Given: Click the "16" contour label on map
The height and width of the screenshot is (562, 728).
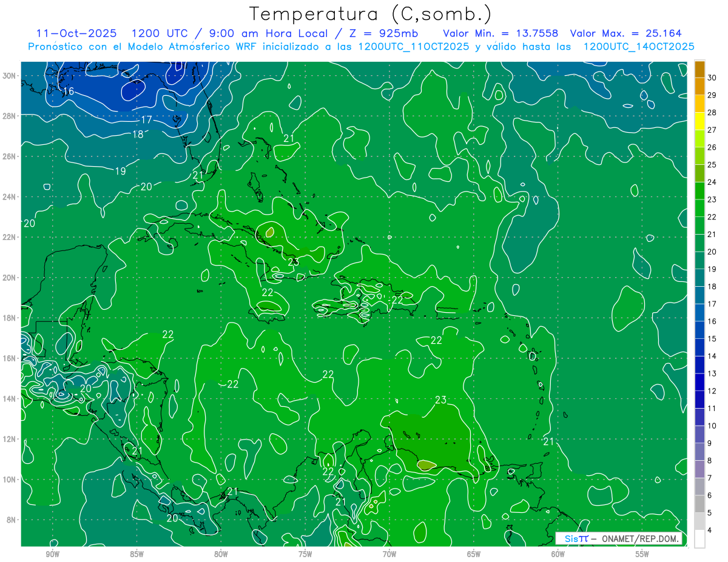Looking at the screenshot, I should click(69, 91).
